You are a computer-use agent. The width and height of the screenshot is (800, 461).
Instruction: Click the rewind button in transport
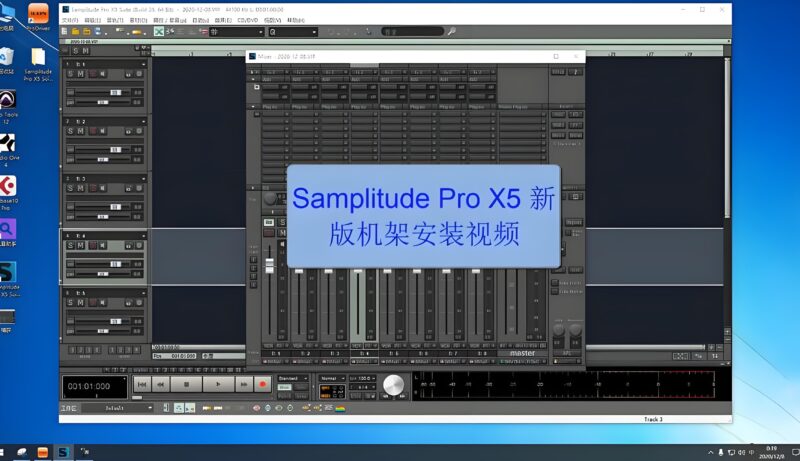[x=160, y=384]
